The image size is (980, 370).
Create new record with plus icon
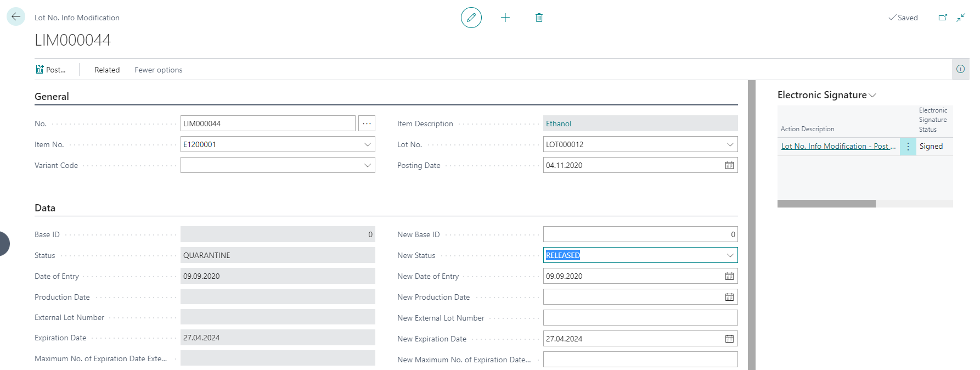click(x=505, y=18)
